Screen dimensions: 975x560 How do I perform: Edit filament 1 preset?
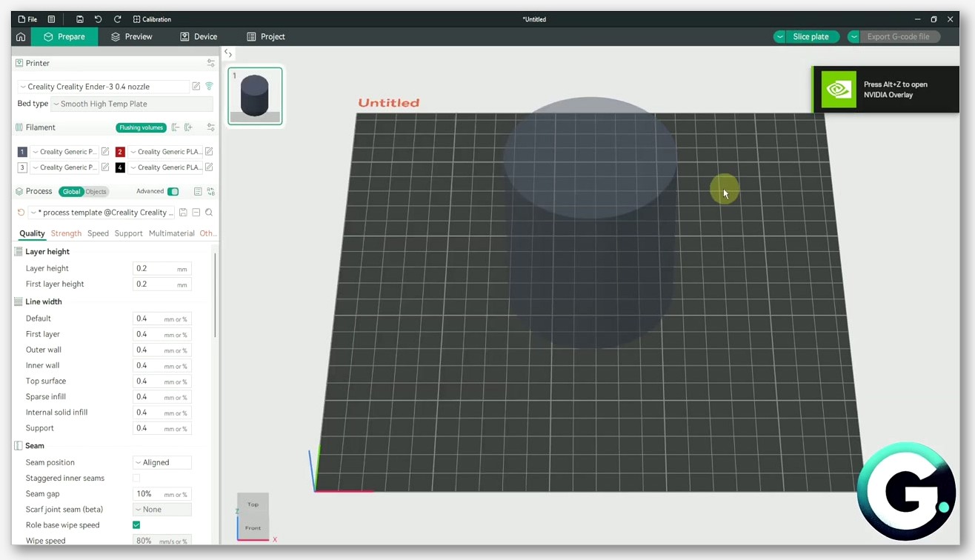[x=105, y=151]
